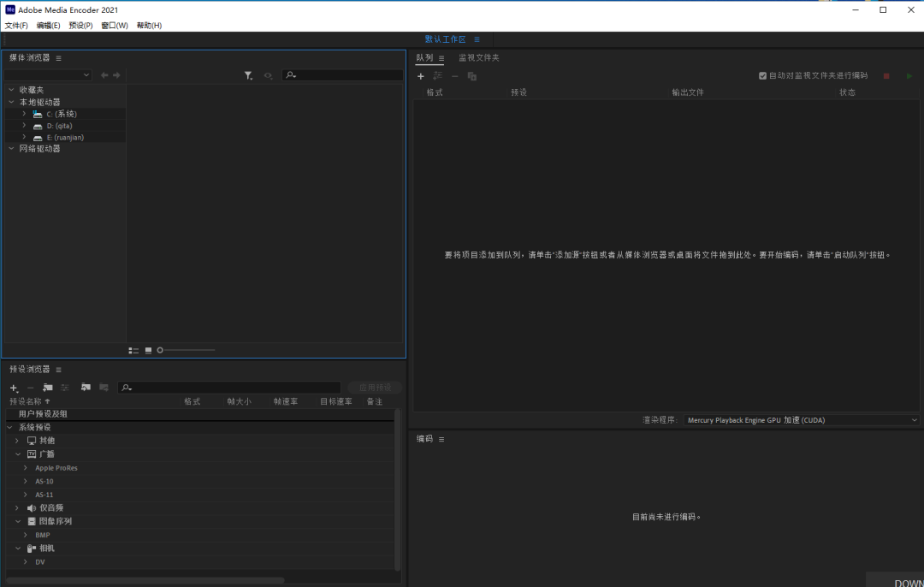Open the default workspace menu icon

click(477, 39)
